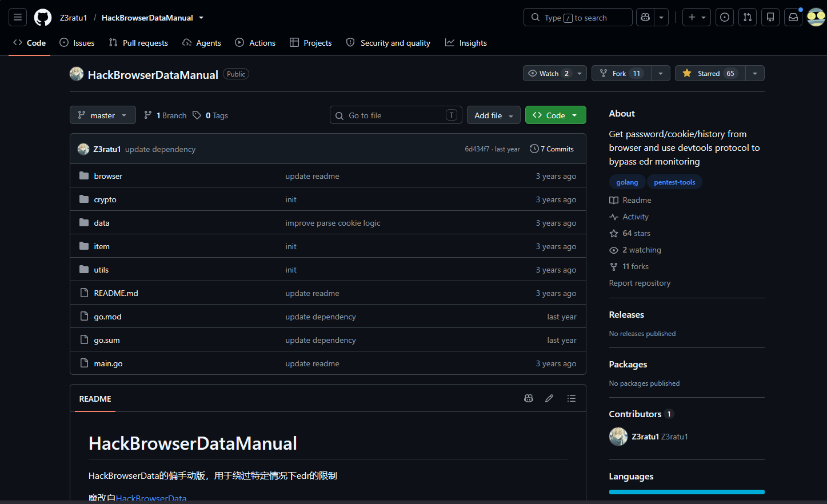Click the Copilot icon in README header
This screenshot has width=827, height=504.
coord(529,398)
